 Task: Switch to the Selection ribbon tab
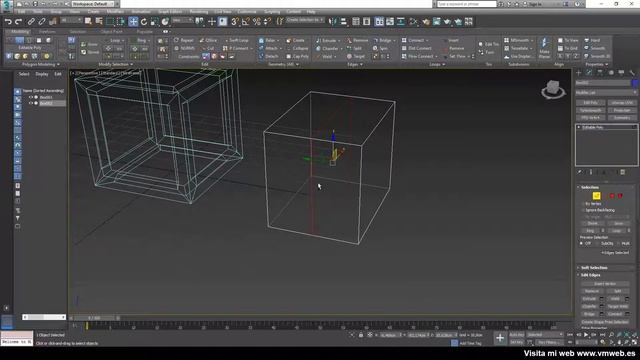click(78, 31)
